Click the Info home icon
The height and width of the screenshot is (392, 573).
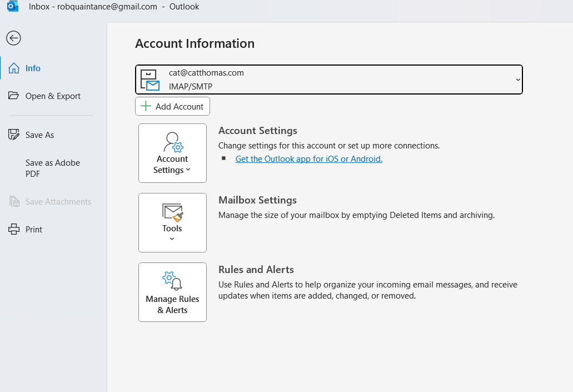point(14,68)
